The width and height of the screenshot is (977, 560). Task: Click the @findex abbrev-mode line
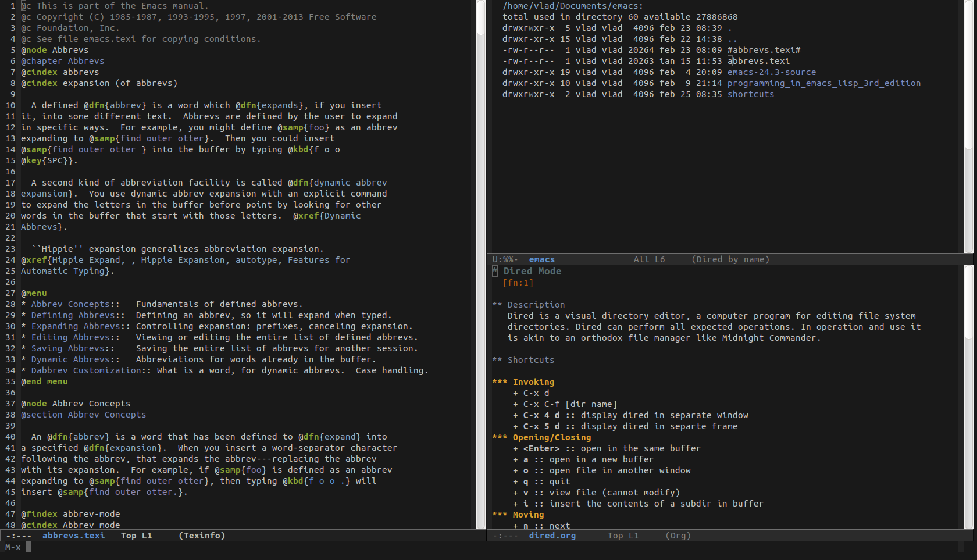tap(70, 514)
